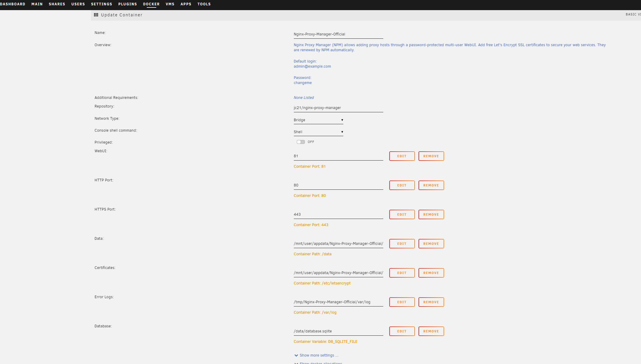Click the Repository input field

coord(338,108)
